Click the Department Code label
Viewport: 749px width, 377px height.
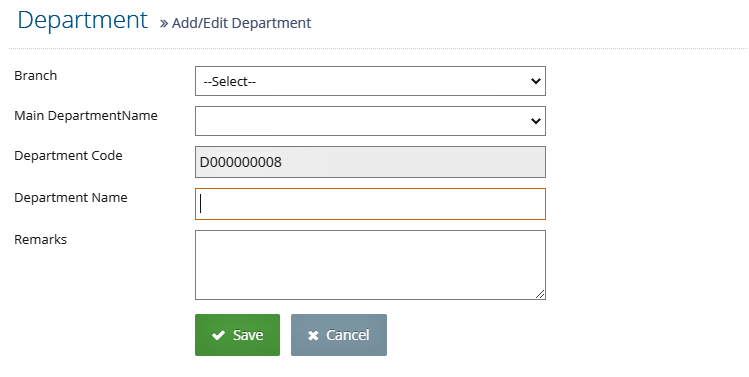pos(68,156)
